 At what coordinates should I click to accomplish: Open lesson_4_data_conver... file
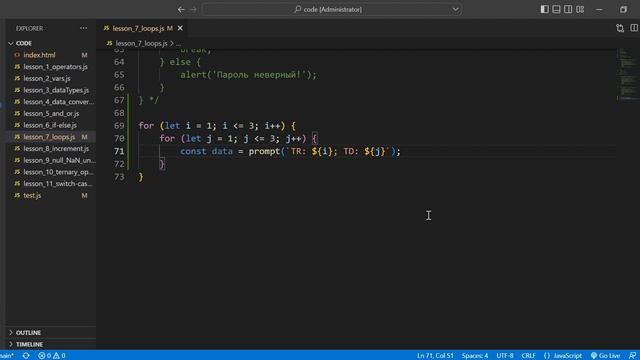click(58, 102)
